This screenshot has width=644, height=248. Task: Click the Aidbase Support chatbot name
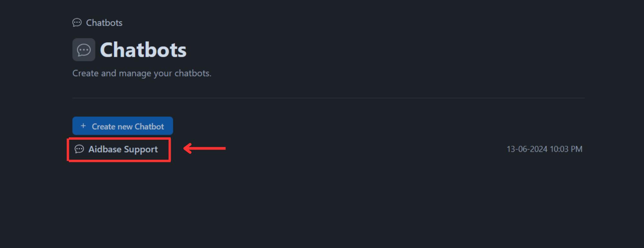tap(124, 149)
